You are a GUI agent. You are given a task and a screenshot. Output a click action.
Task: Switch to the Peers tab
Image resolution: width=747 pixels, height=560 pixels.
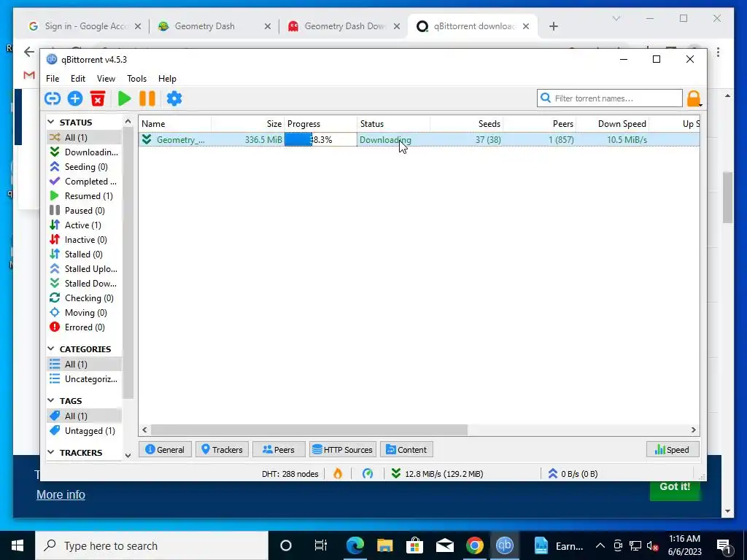tap(279, 449)
